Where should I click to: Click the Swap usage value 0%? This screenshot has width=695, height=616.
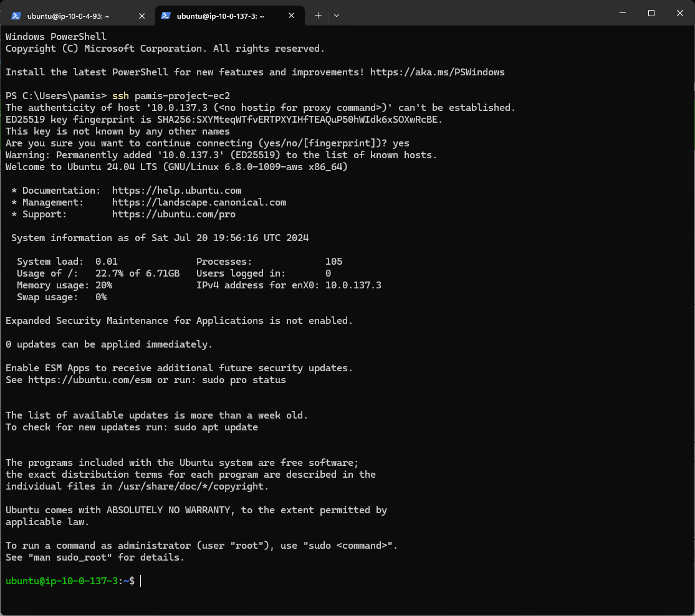click(x=101, y=297)
